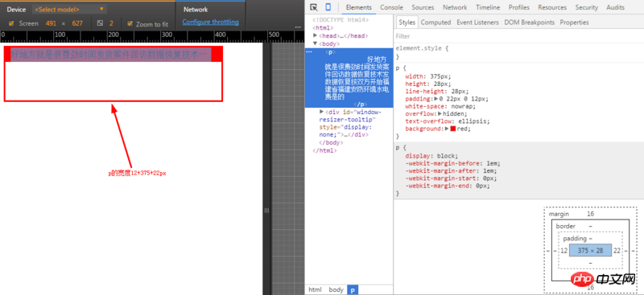This screenshot has width=644, height=295.
Task: Select the html opening tag in DOM tree
Action: 324,28
